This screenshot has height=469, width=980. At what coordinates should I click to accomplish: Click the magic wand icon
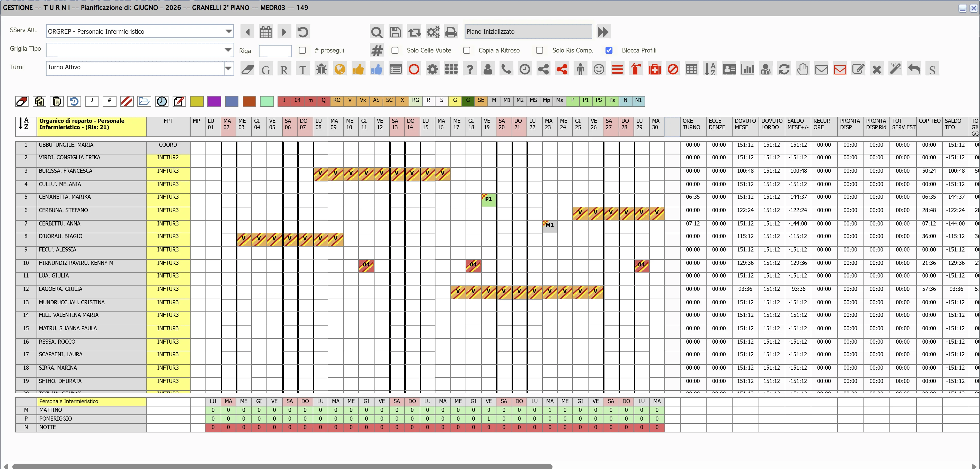(x=895, y=69)
